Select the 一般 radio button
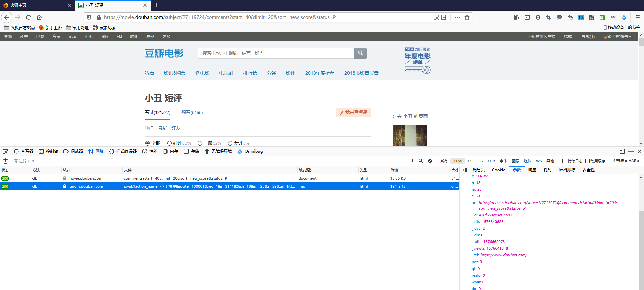The width and height of the screenshot is (644, 290). (200, 143)
